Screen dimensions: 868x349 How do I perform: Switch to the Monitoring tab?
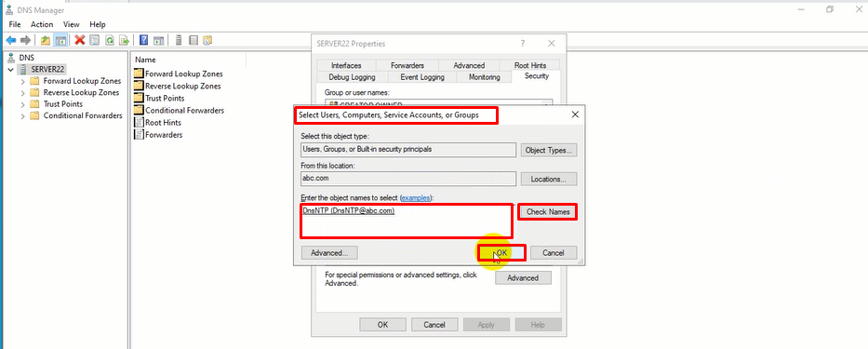(x=485, y=77)
